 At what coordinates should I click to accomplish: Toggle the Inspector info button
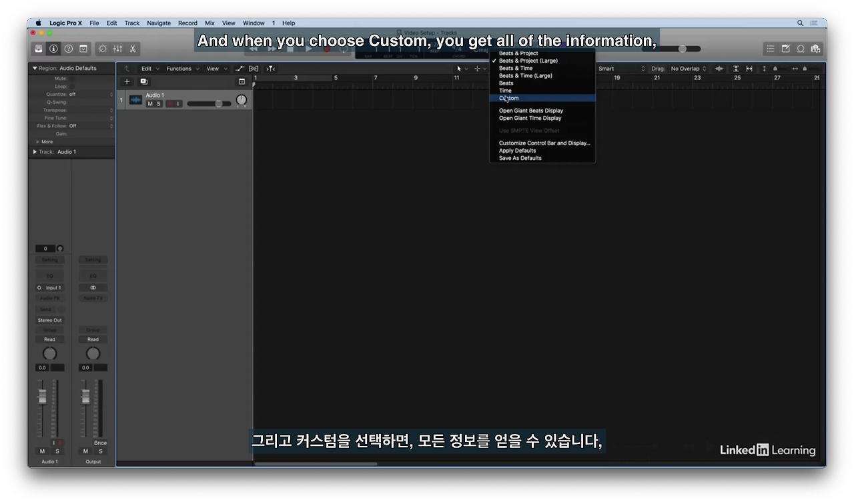53,49
